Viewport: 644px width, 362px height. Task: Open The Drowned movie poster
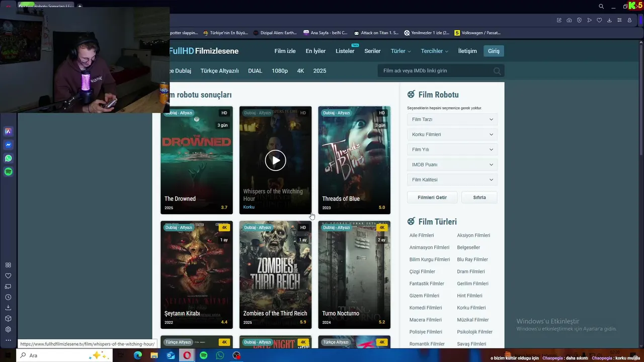tap(197, 160)
